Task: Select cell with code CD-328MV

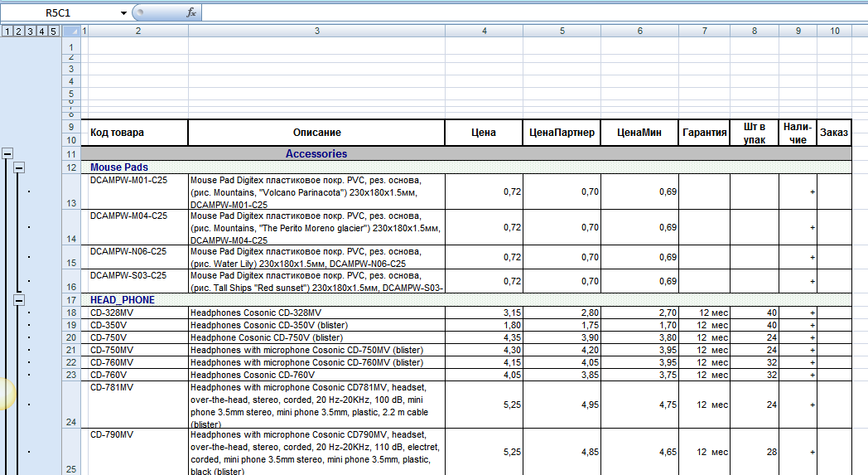Action: (x=137, y=313)
